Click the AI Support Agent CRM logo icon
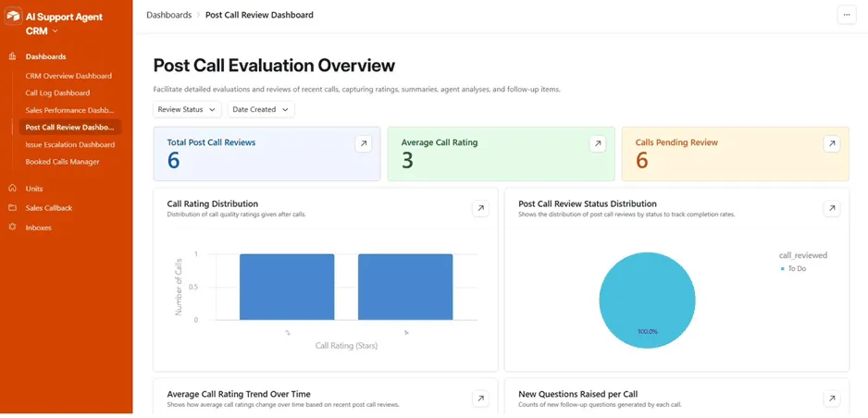868x418 pixels. 14,17
